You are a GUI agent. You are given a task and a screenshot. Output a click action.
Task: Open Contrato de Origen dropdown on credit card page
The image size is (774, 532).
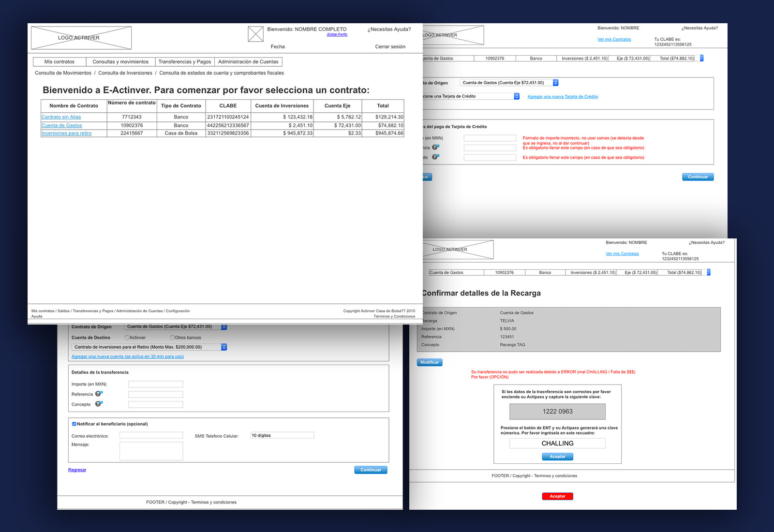point(555,83)
